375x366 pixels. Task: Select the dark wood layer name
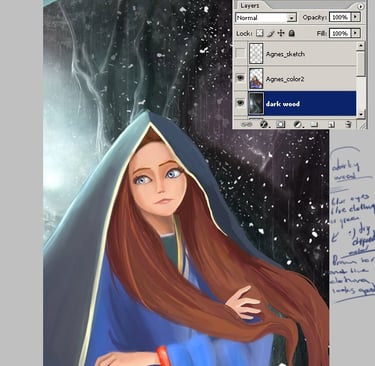pyautogui.click(x=283, y=104)
